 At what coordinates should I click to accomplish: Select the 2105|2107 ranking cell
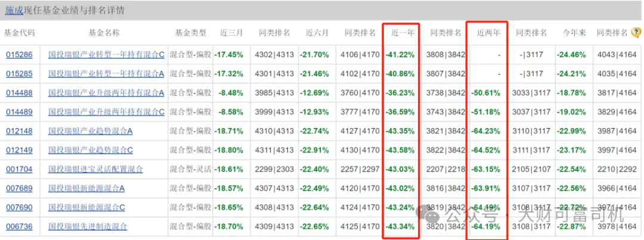531,170
